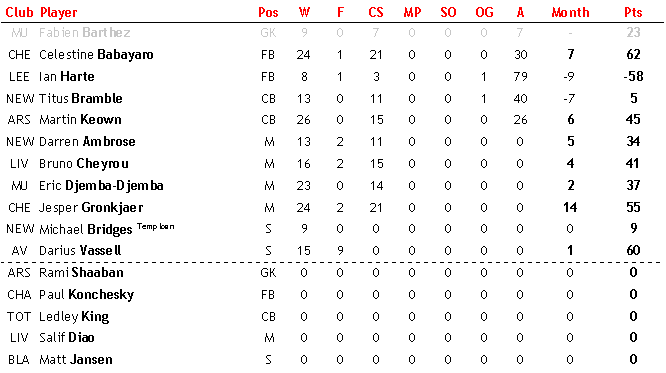
Task: Click Martin Keown's name
Action: (x=80, y=120)
